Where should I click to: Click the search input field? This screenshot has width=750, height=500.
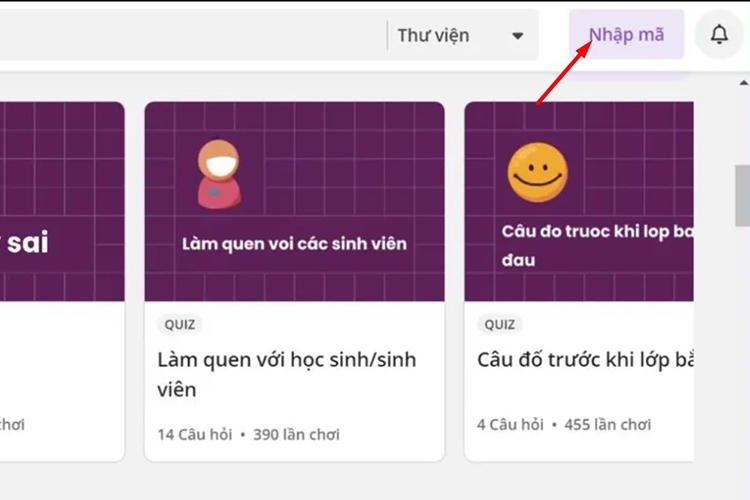tap(191, 35)
